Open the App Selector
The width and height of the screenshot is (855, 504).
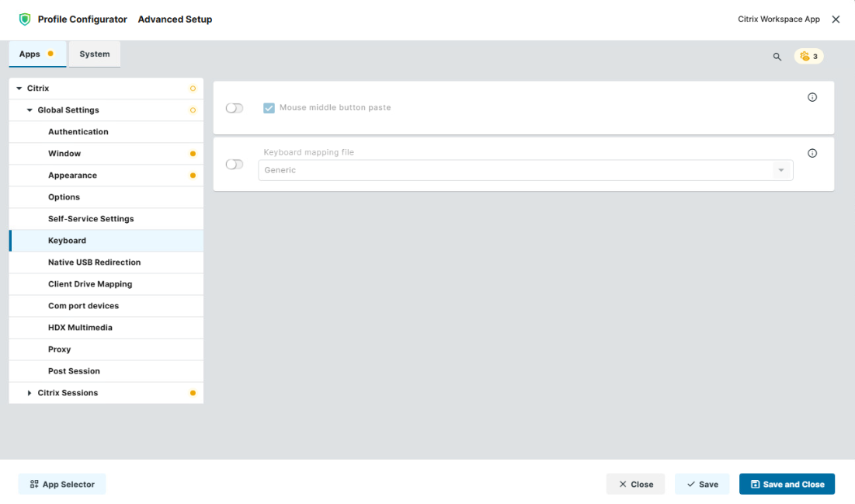(x=62, y=485)
